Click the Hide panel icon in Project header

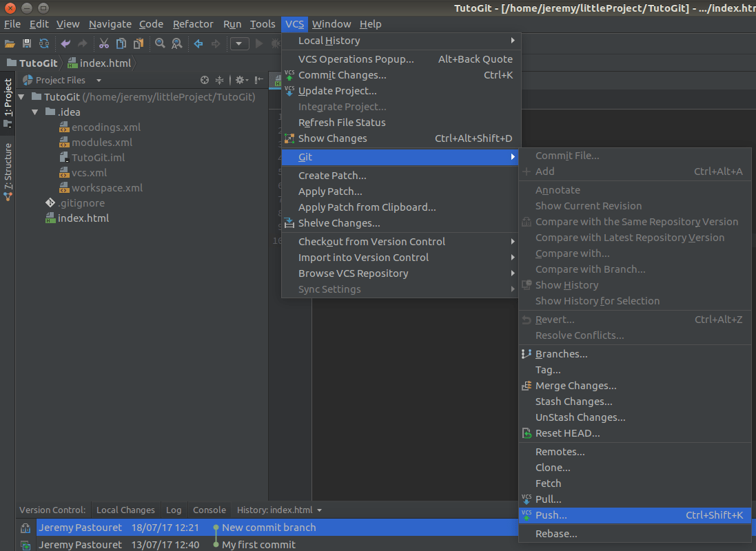259,80
